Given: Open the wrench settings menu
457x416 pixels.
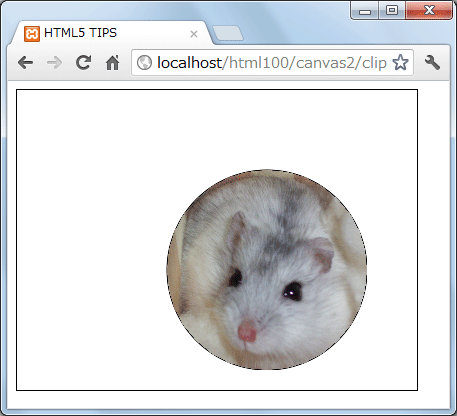Looking at the screenshot, I should tap(432, 62).
